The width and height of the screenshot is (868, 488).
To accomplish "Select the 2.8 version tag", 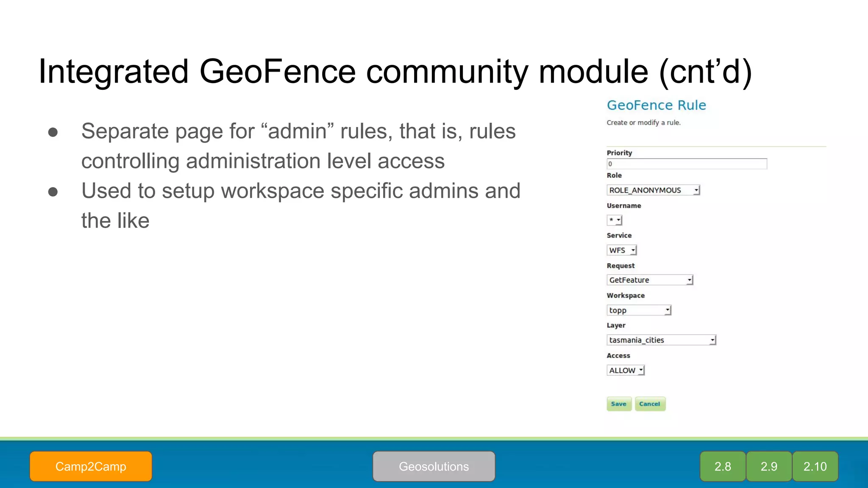I will 723,466.
